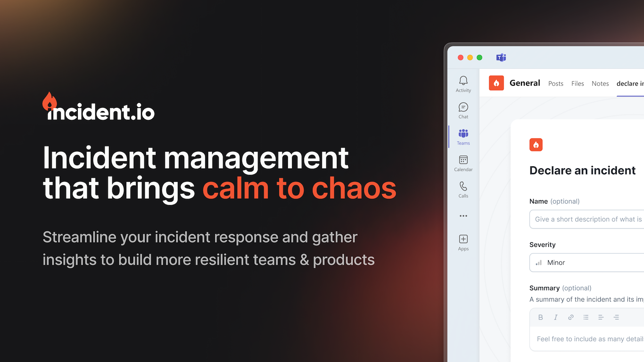Open the more apps ellipsis in sidebar
The width and height of the screenshot is (644, 362).
[463, 216]
